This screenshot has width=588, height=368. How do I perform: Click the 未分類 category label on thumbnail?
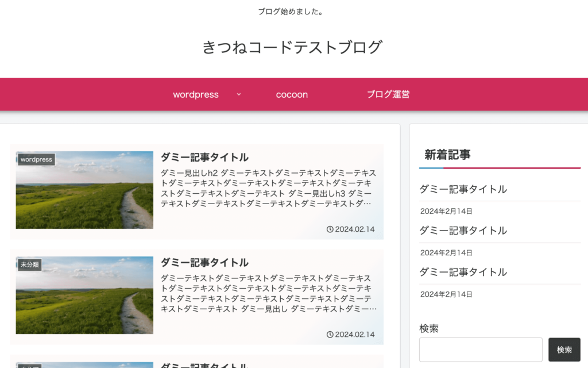pos(30,264)
